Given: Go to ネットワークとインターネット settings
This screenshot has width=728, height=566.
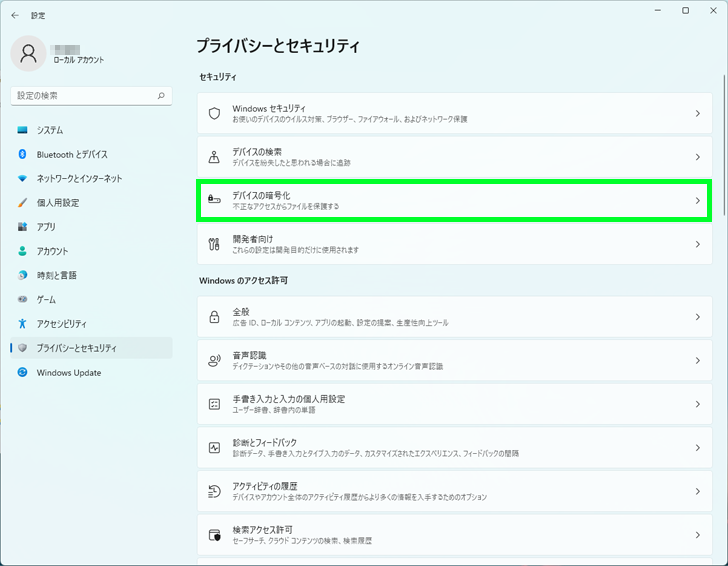Looking at the screenshot, I should 91,178.
